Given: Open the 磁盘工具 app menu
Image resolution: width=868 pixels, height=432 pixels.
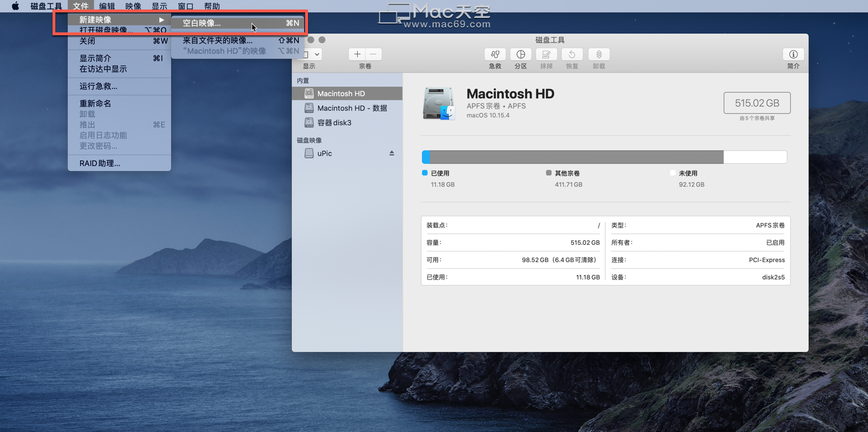Looking at the screenshot, I should (46, 6).
